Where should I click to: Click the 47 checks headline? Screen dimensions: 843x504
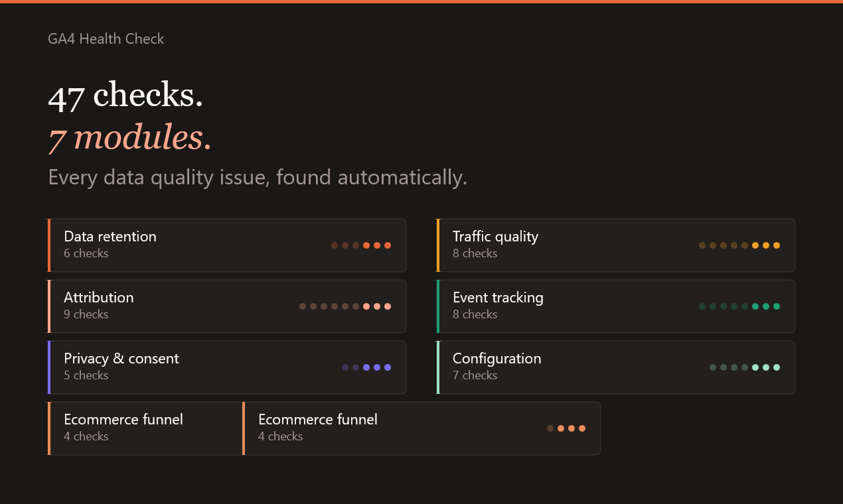pyautogui.click(x=126, y=97)
